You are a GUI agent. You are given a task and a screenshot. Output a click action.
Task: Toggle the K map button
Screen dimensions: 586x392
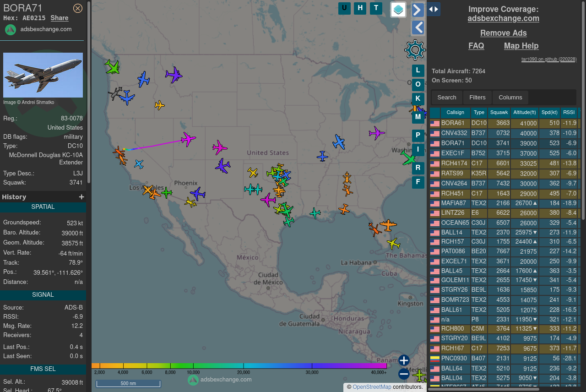coord(418,99)
